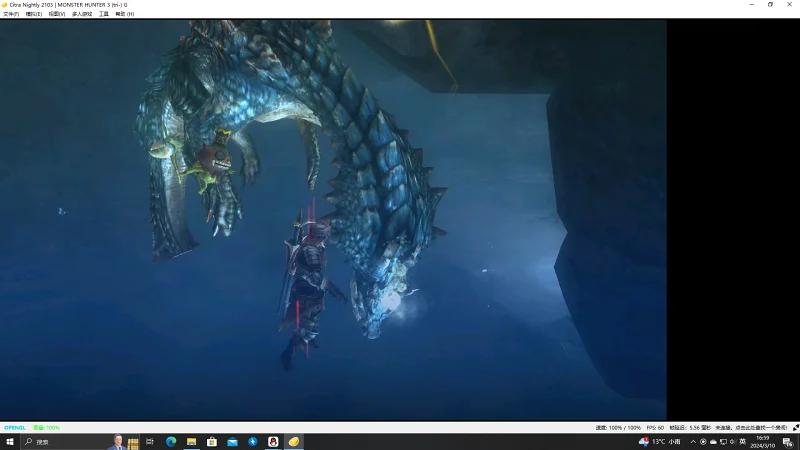
Task: Open the blue bird app in taskbar
Action: point(253,442)
